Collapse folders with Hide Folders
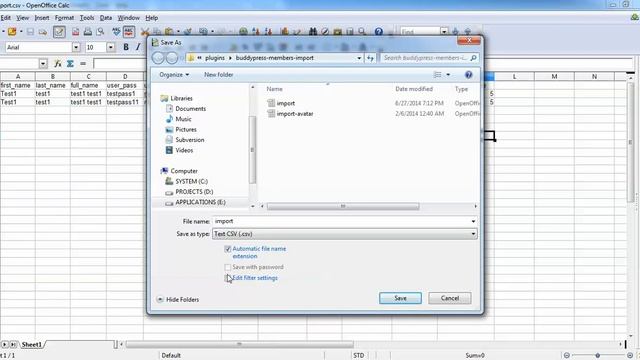The image size is (640, 360). coord(178,300)
